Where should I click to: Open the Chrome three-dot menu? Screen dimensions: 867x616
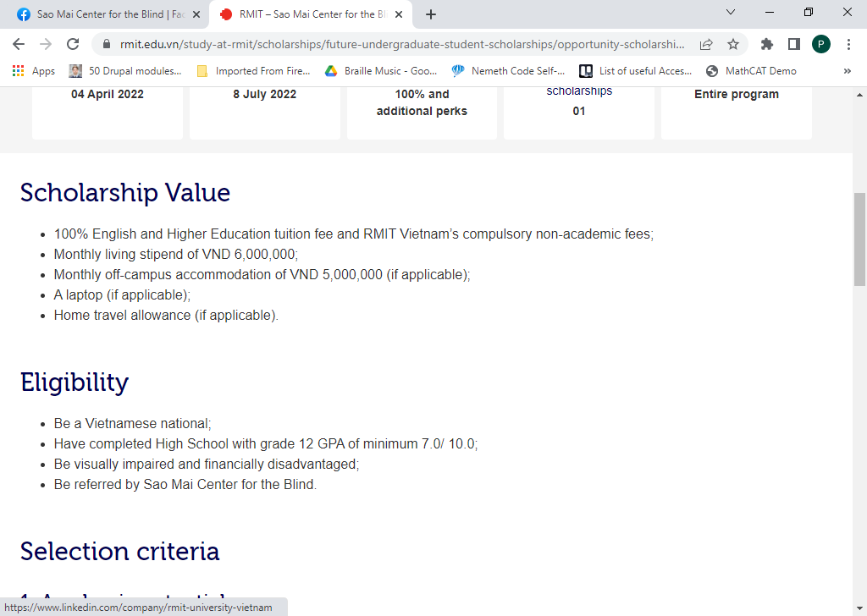(848, 44)
